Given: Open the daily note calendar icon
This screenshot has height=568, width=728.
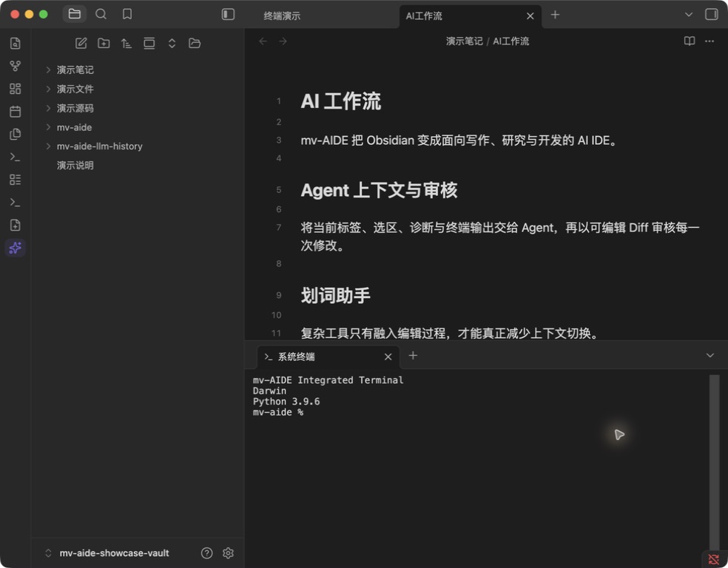Looking at the screenshot, I should (x=16, y=112).
